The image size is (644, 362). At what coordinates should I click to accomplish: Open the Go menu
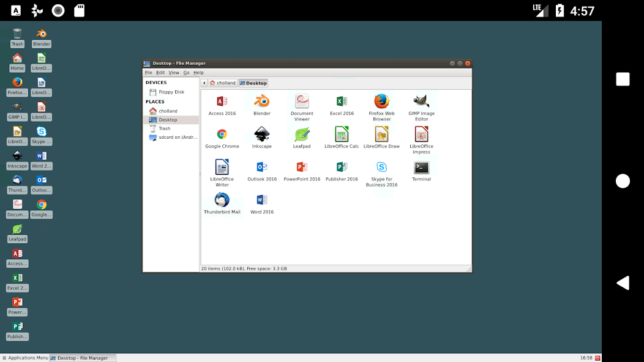pos(186,72)
